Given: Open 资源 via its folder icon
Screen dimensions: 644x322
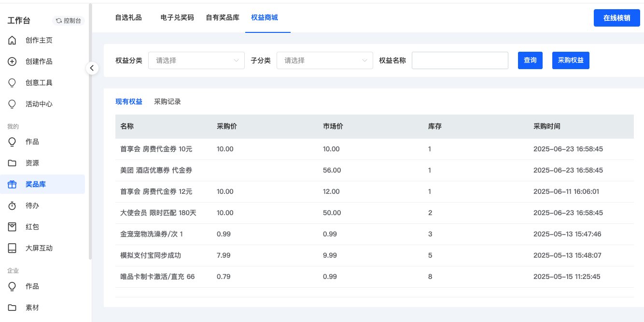Looking at the screenshot, I should tap(13, 163).
